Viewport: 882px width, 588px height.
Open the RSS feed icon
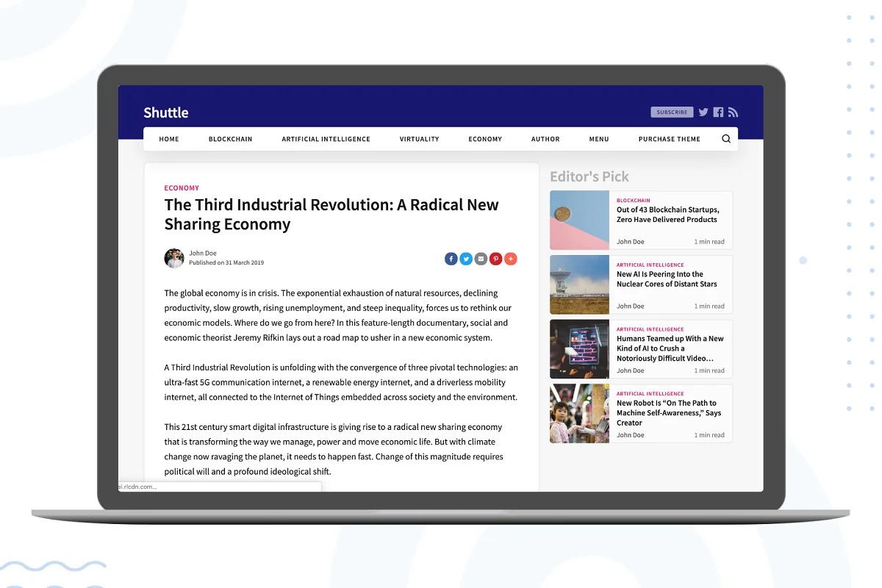[733, 112]
